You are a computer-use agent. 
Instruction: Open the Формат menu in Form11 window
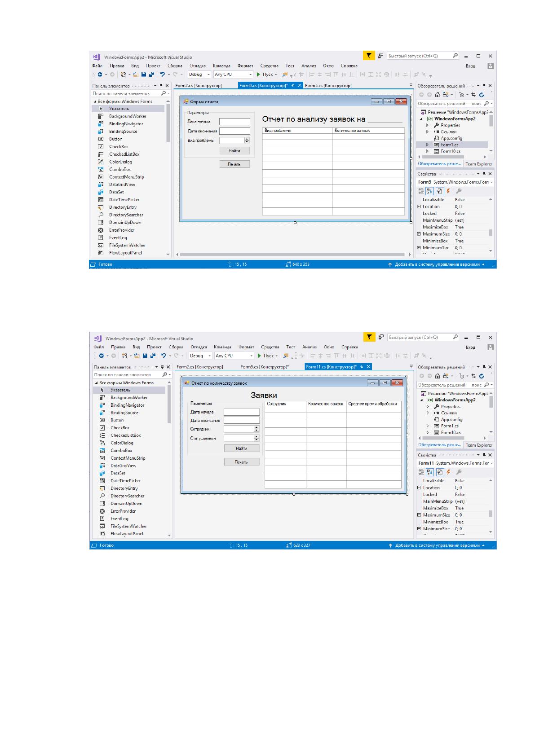(246, 347)
